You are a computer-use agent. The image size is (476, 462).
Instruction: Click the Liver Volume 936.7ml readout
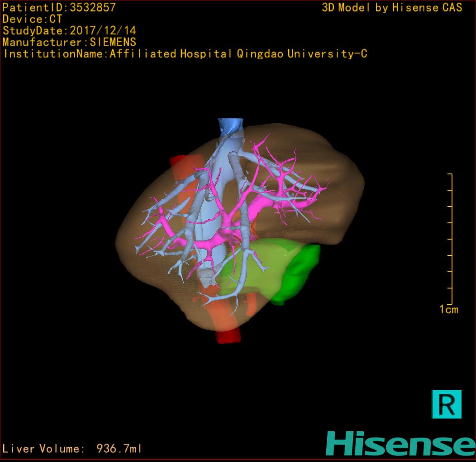(72, 449)
